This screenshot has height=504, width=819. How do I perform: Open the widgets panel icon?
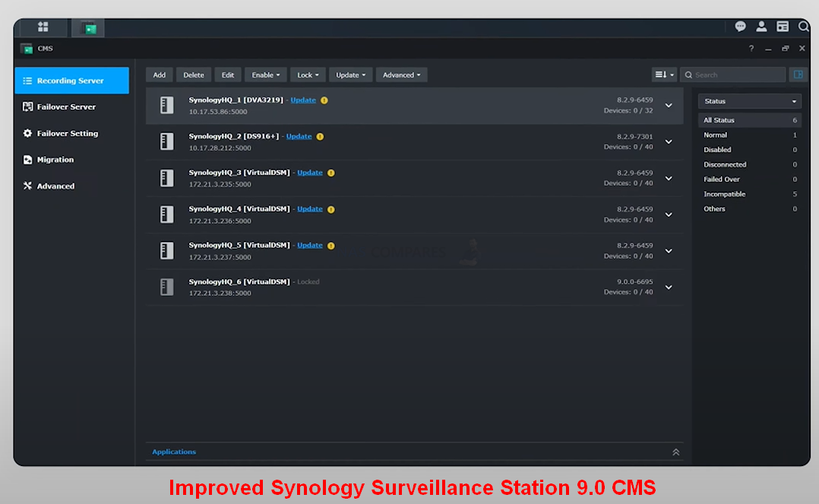(x=783, y=27)
